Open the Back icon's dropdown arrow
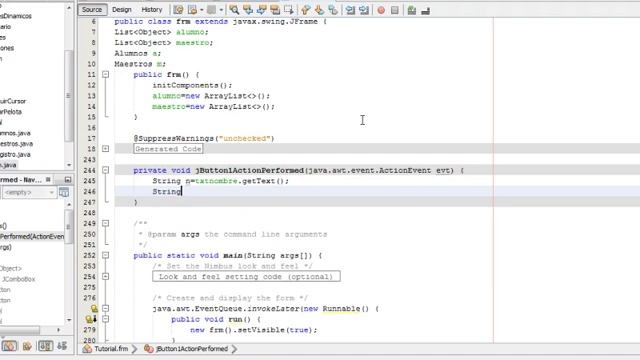The height and width of the screenshot is (360, 640). [201, 10]
